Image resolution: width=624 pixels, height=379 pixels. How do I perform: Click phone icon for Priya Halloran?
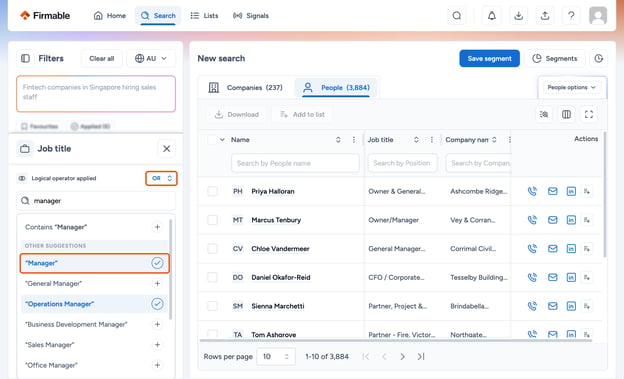pos(532,191)
